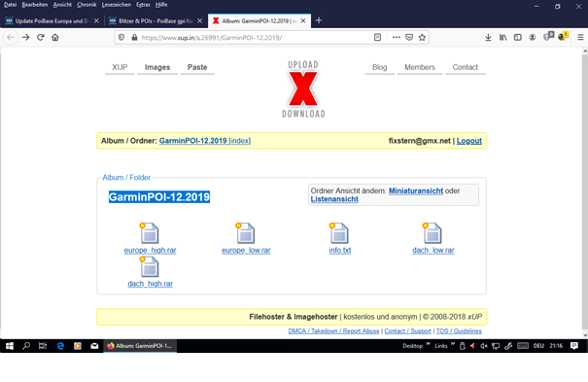Open the Windows Start menu
588x382 pixels.
point(10,346)
